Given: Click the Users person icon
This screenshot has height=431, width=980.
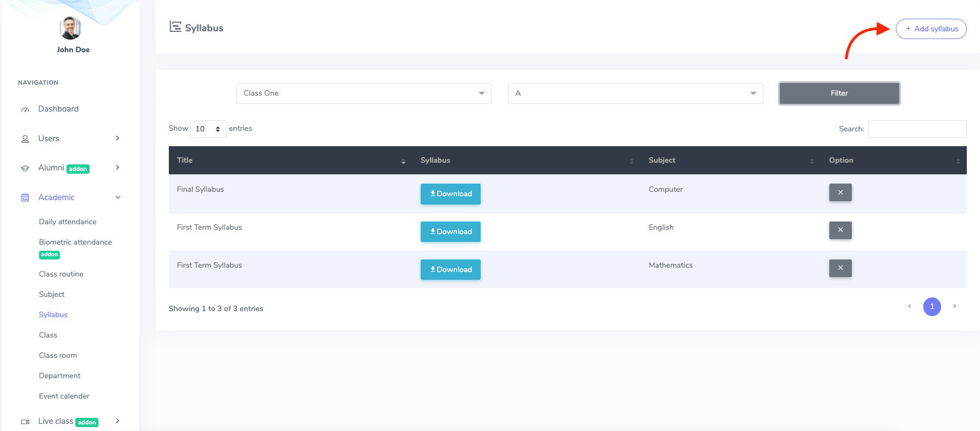Looking at the screenshot, I should click(x=25, y=139).
